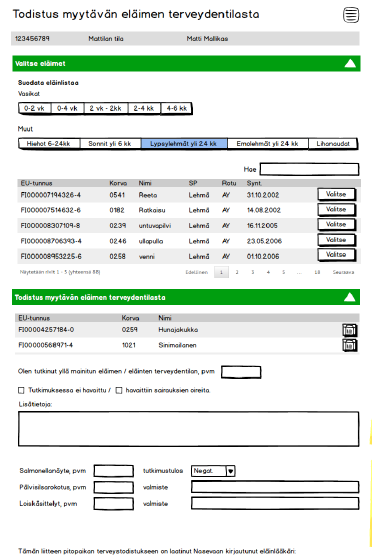Screen dimensions: 372x557
Task: Select the 0-2 vk calf filter
Action: (x=34, y=108)
